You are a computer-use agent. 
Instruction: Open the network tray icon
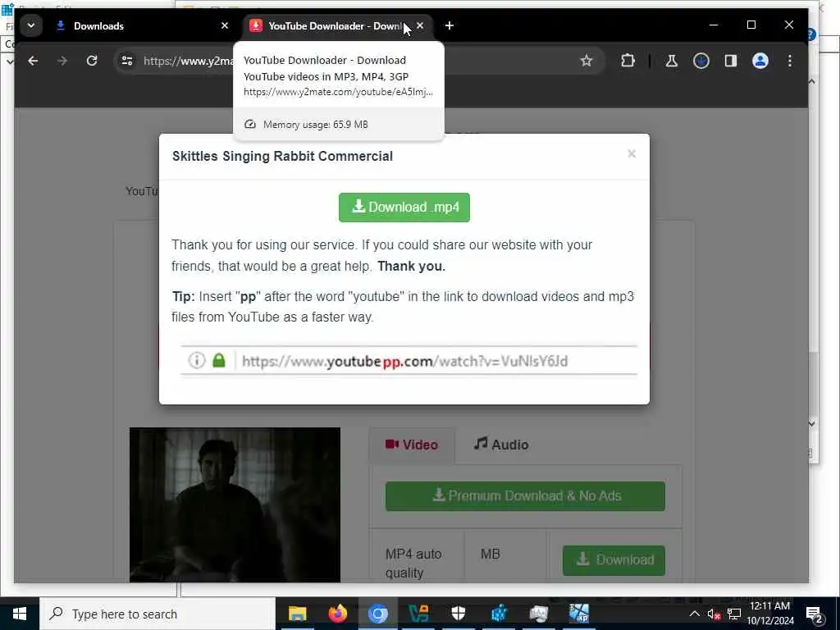[734, 614]
